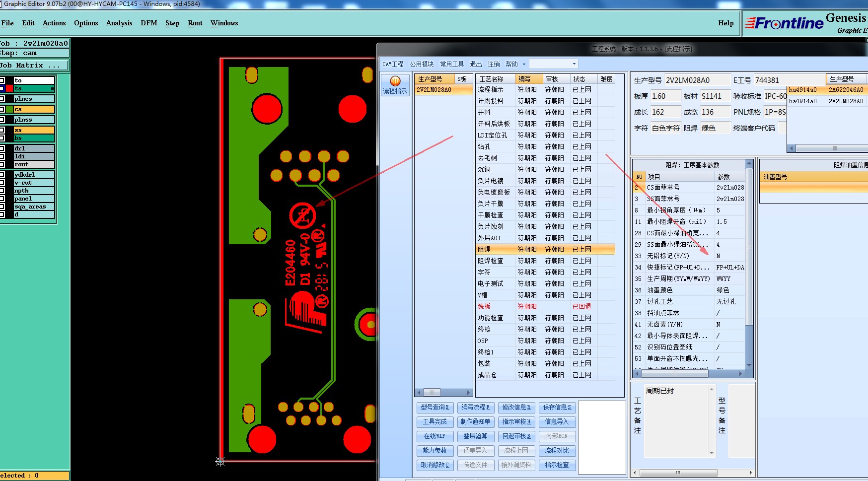The height and width of the screenshot is (481, 868).
Task: Click the 注销 menu item
Action: point(494,64)
